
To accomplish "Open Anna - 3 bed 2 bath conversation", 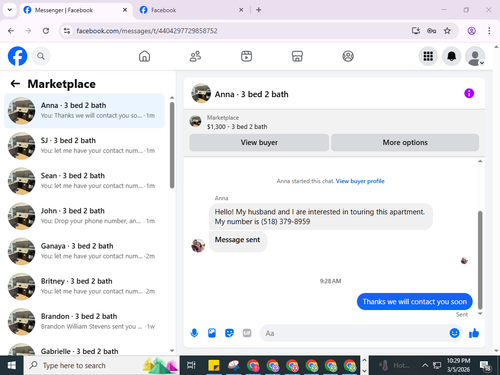I will tap(84, 111).
